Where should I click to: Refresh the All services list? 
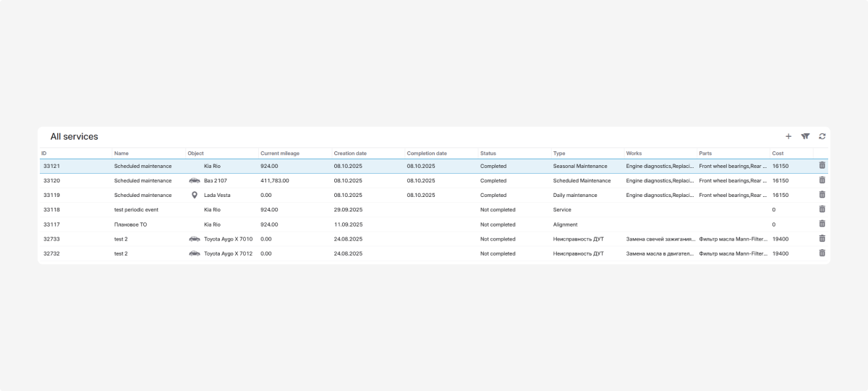point(822,136)
